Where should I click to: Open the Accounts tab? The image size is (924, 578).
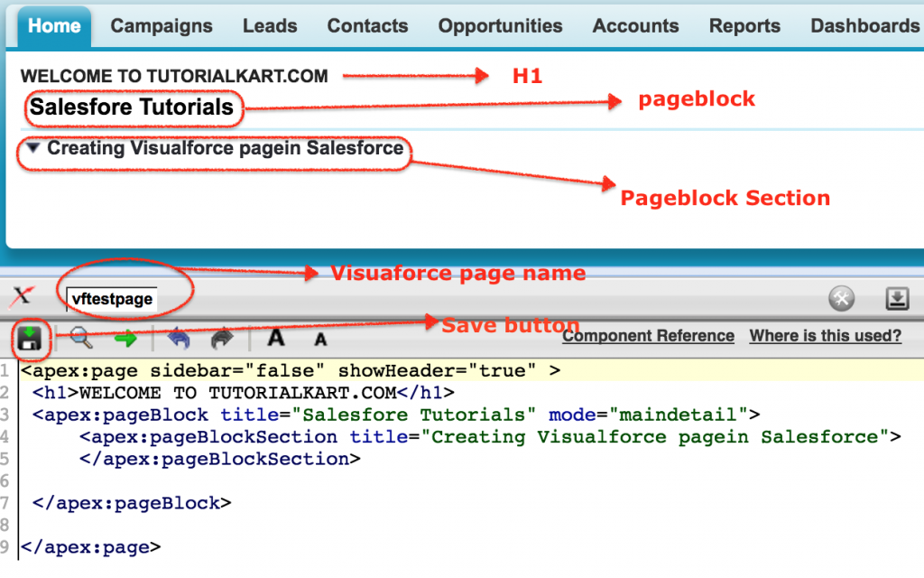coord(635,25)
